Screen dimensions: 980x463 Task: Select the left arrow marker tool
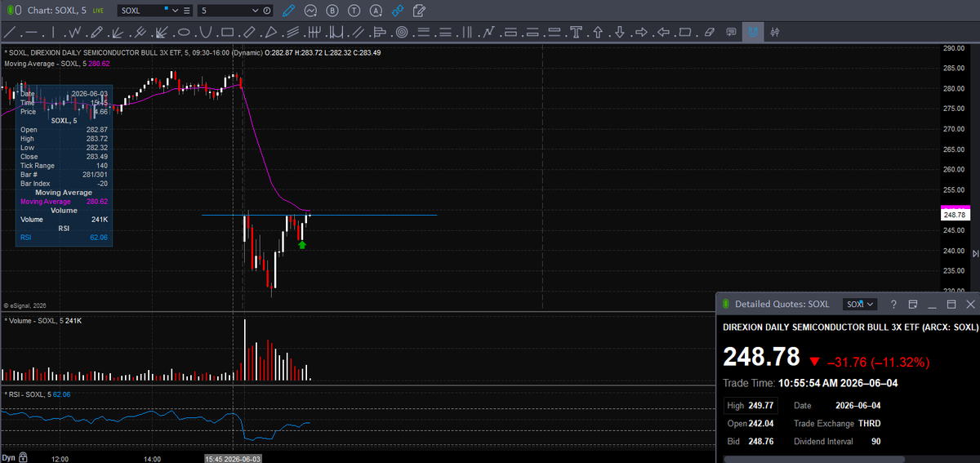663,32
